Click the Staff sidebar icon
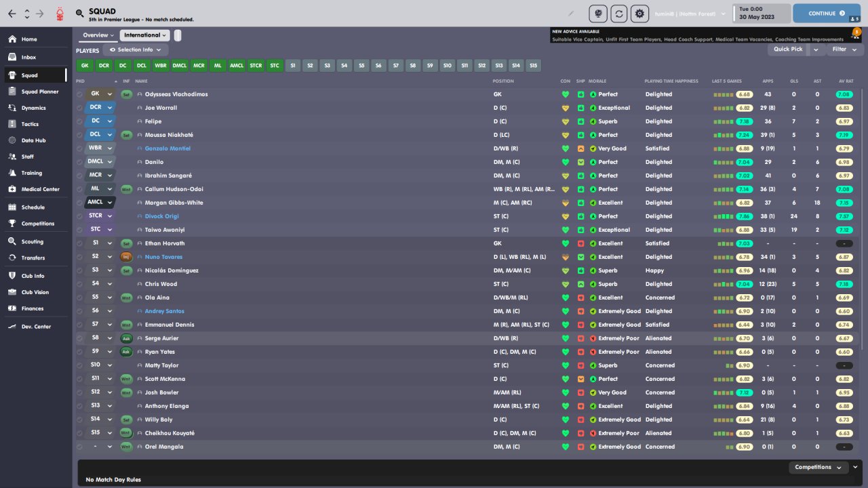This screenshot has height=488, width=868. click(12, 157)
